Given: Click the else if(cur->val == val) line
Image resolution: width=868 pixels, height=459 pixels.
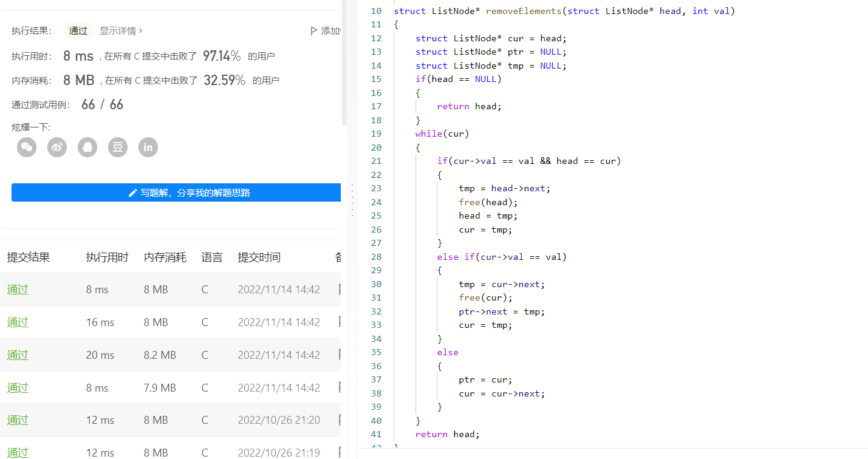Looking at the screenshot, I should (x=502, y=257).
